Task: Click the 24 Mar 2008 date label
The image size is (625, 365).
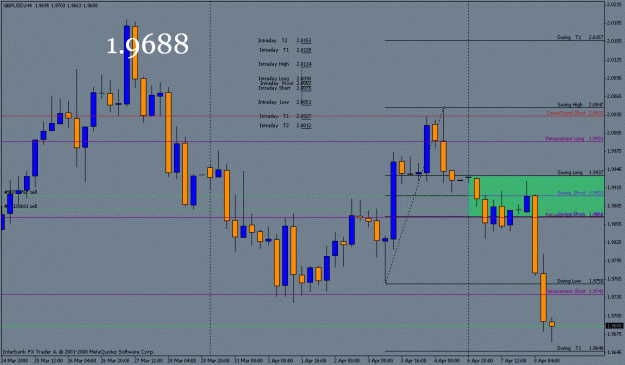Action: (x=15, y=361)
